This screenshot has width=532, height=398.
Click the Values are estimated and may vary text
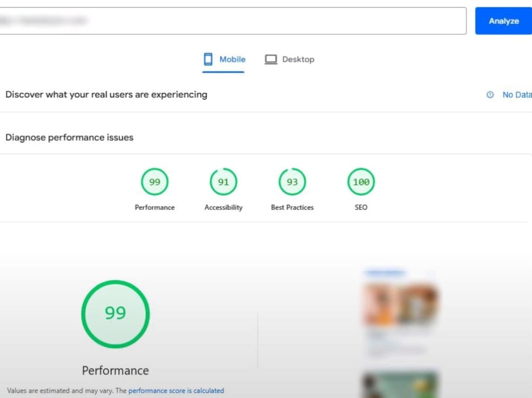(x=60, y=391)
